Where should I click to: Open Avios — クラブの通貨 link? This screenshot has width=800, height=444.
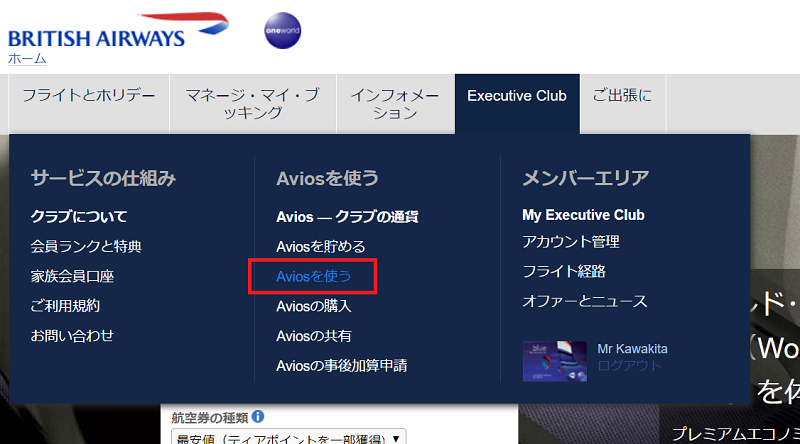pyautogui.click(x=347, y=217)
